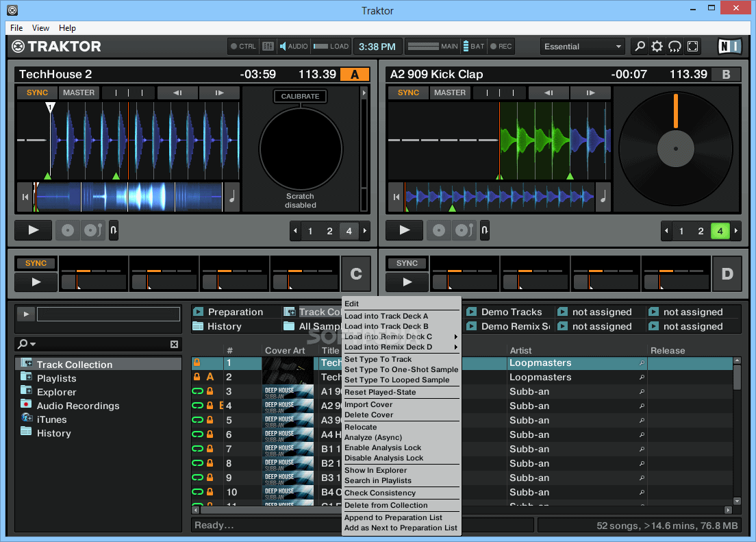
Task: Select Playlists in browser tree
Action: (56, 378)
